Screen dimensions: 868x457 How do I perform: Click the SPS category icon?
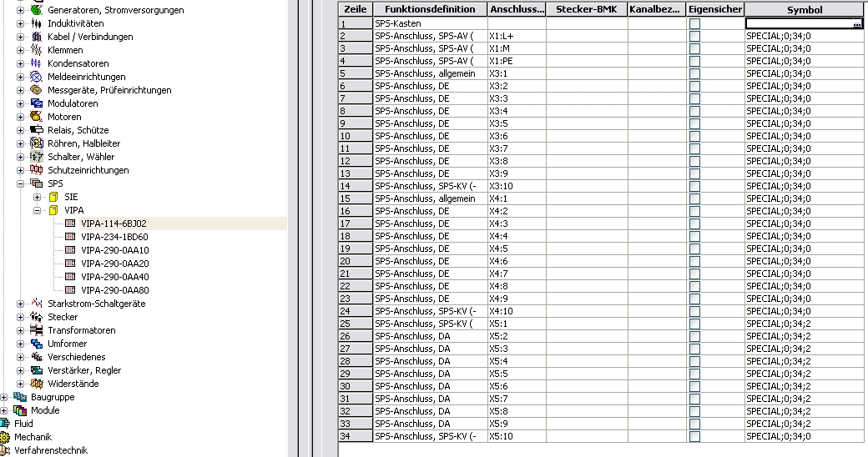36,183
